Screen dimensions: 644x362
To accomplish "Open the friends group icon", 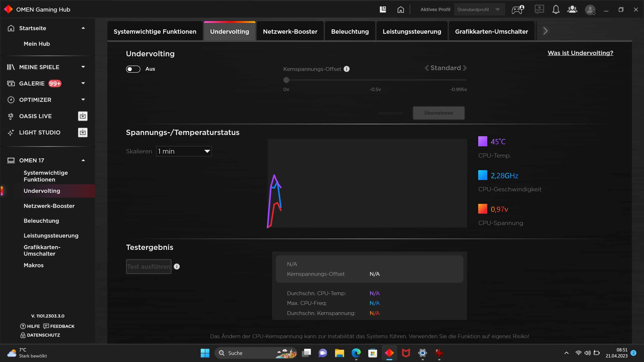I will click(x=572, y=10).
